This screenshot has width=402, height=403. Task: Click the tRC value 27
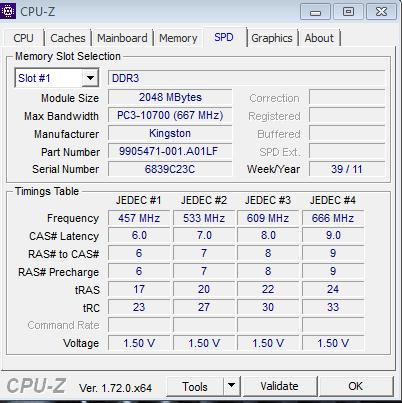(204, 307)
